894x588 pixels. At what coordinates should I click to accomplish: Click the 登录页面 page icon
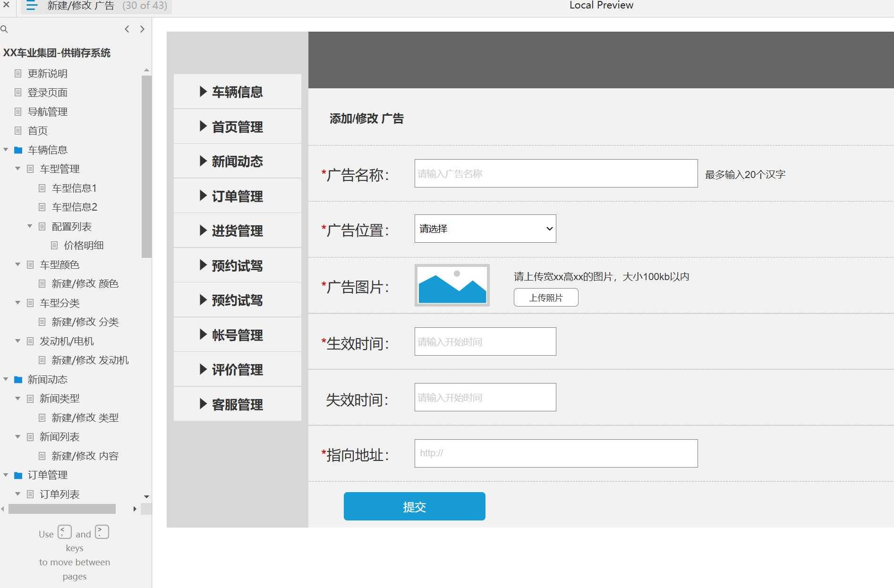click(x=17, y=93)
